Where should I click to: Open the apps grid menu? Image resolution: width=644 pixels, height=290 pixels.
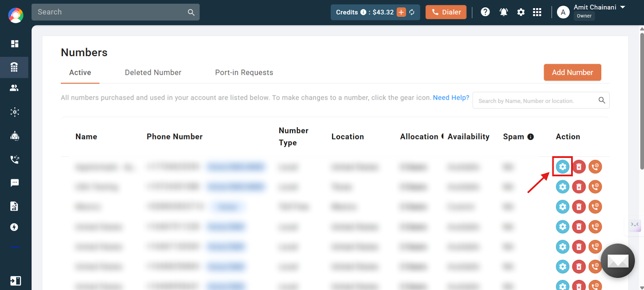point(537,12)
